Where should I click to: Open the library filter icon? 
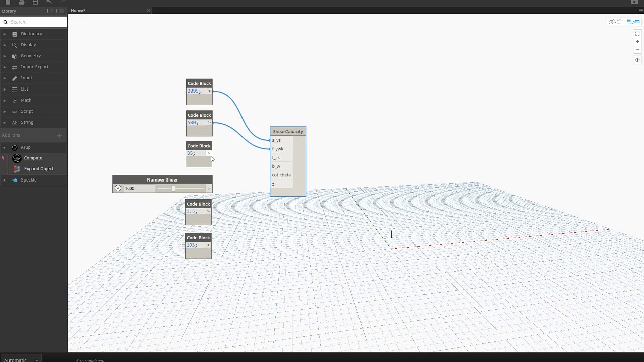pyautogui.click(x=52, y=11)
